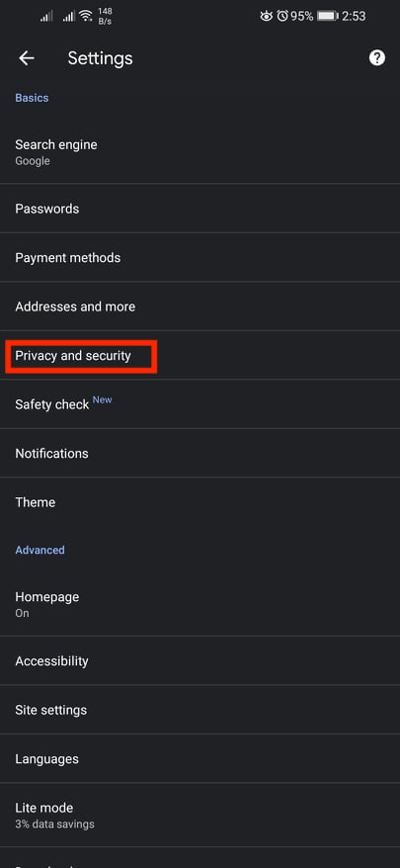Tap the status bar clock
Screen dimensions: 400x868
tap(354, 16)
